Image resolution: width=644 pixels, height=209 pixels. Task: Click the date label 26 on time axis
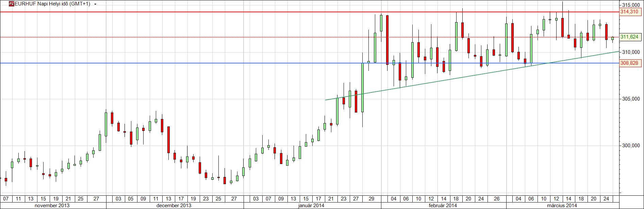coord(496,199)
